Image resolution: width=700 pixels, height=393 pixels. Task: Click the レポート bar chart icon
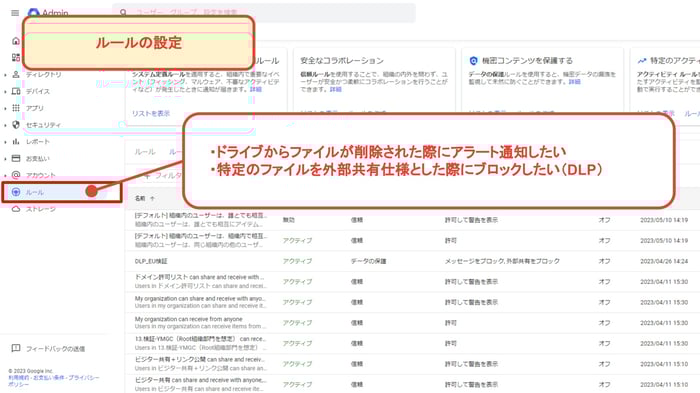[16, 142]
